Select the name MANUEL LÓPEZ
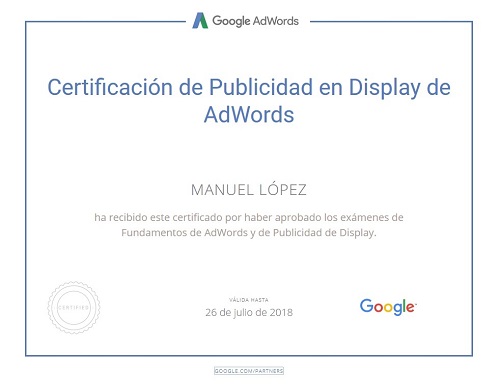The height and width of the screenshot is (384, 500). pyautogui.click(x=249, y=190)
